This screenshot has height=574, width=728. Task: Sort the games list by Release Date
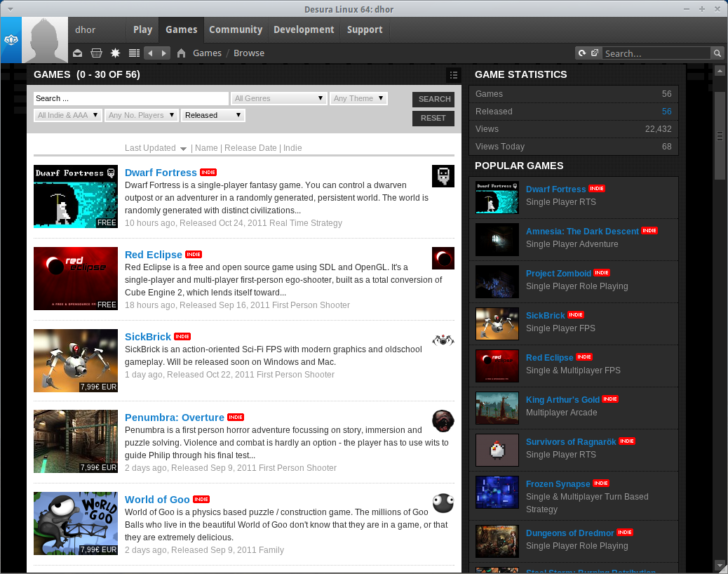[250, 148]
